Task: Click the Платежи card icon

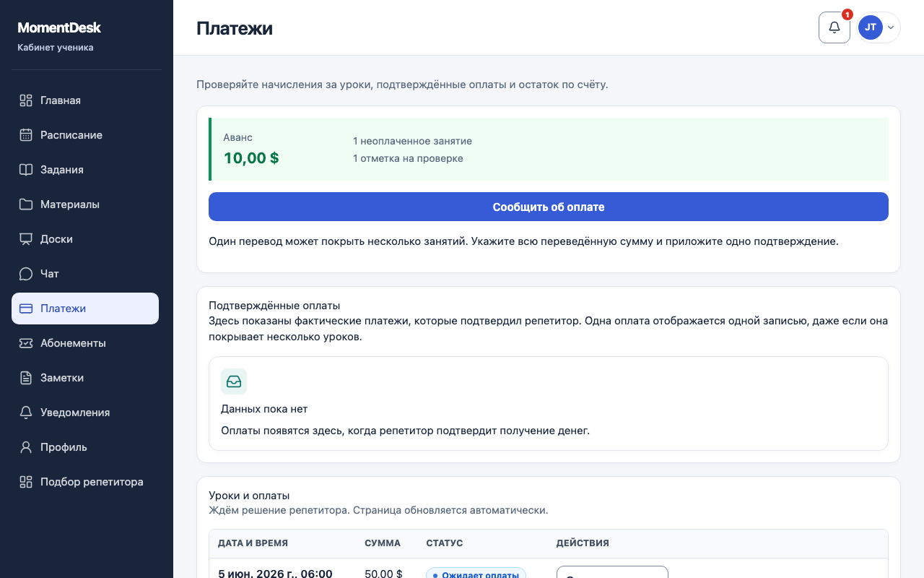Action: pyautogui.click(x=26, y=309)
